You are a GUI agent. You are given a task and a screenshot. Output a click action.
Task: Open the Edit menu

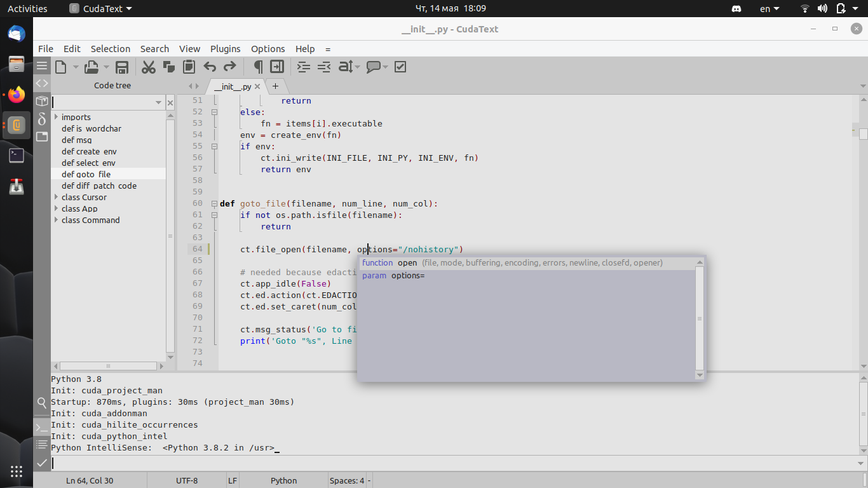pos(72,49)
